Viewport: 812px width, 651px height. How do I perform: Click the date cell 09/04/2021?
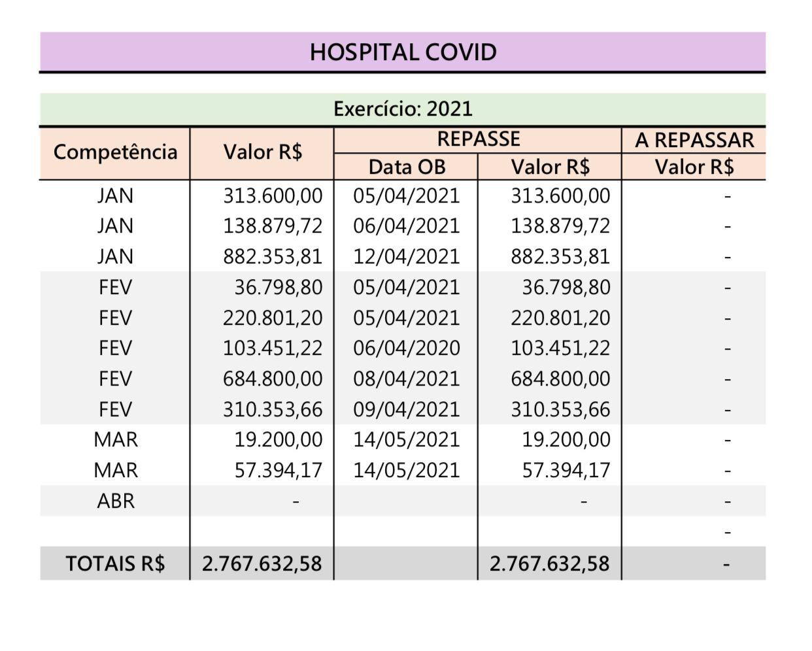click(x=406, y=409)
